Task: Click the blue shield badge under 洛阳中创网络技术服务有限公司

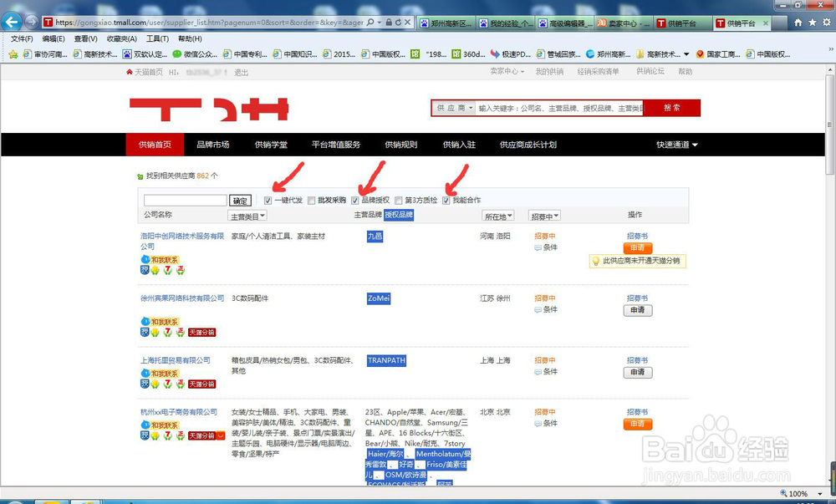Action: coord(145,270)
